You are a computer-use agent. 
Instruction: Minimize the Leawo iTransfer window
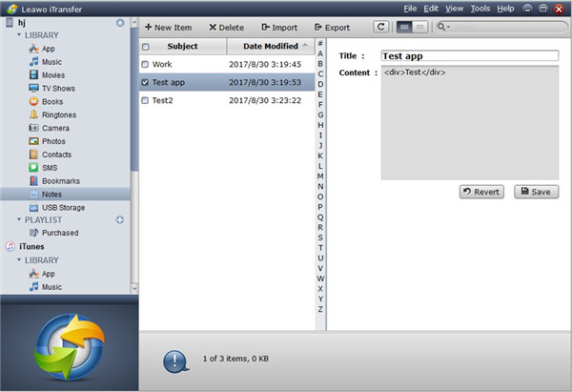(527, 9)
